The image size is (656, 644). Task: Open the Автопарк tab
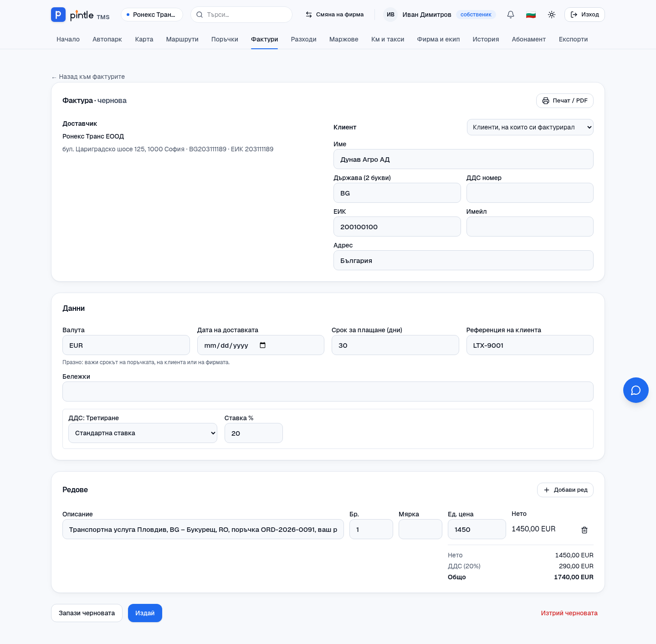[107, 39]
